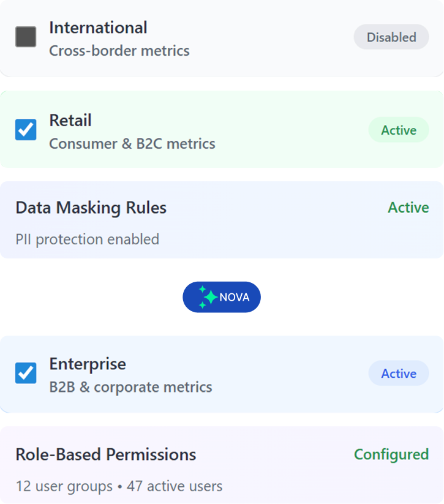Uncheck the Retail checkbox

26,130
